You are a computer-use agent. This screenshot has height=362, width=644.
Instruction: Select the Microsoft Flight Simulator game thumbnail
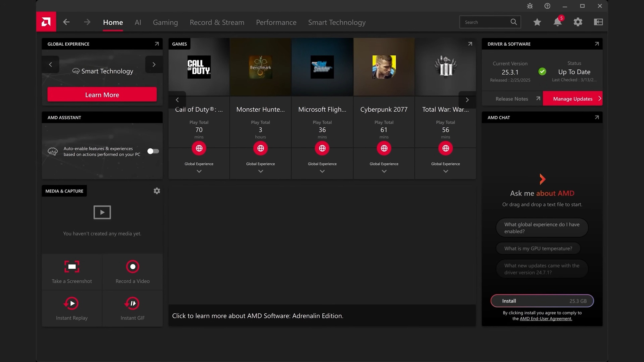coord(322,67)
